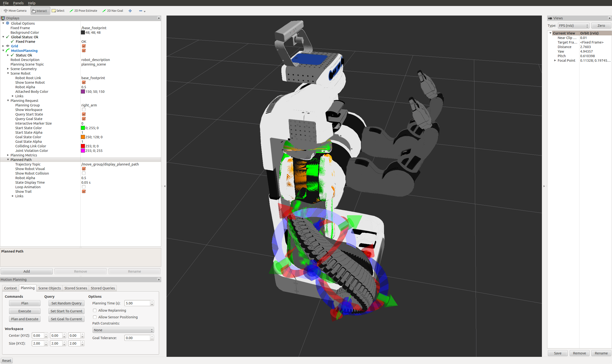Close the Displays panel
The image size is (612, 364).
(x=159, y=18)
